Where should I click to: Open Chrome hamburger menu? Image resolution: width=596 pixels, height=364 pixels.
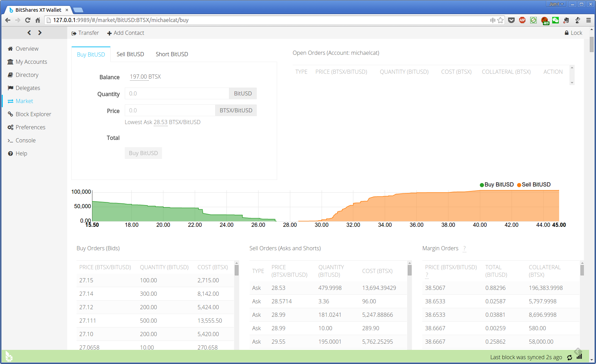pyautogui.click(x=588, y=20)
